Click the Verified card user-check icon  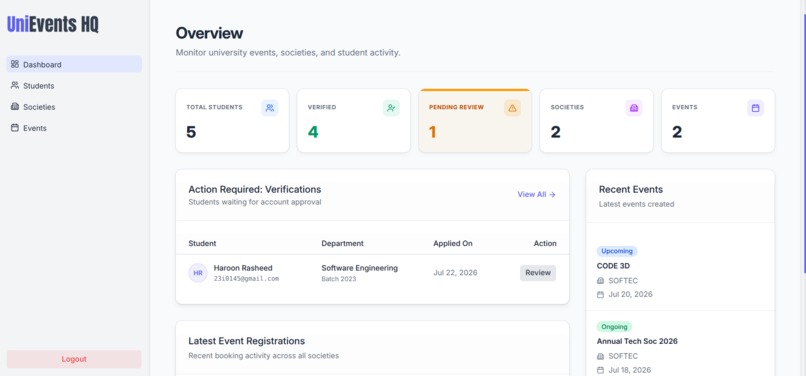point(391,108)
